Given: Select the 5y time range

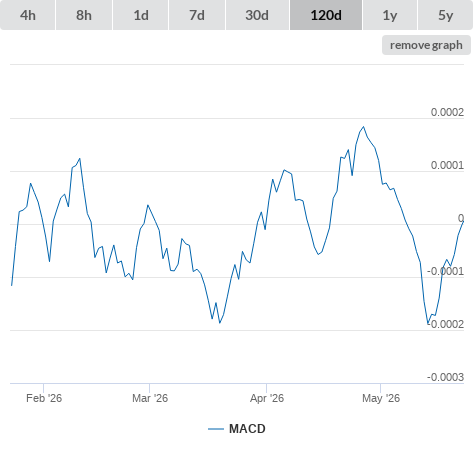Looking at the screenshot, I should pyautogui.click(x=445, y=15).
